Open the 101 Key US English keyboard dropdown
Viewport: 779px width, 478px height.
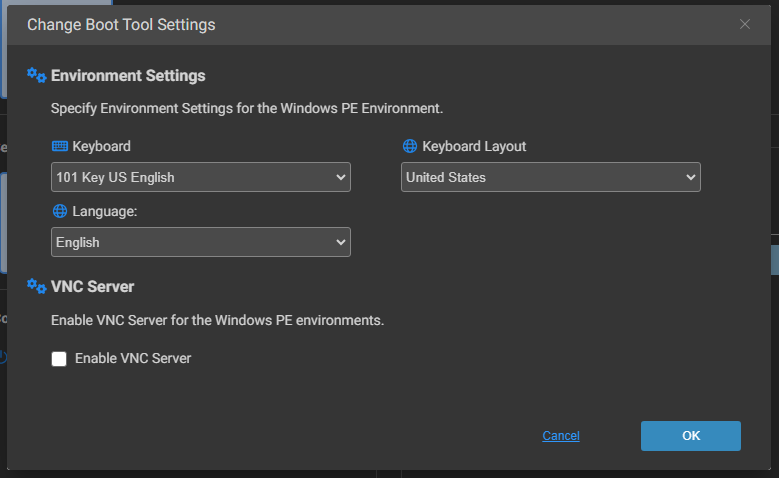coord(200,178)
